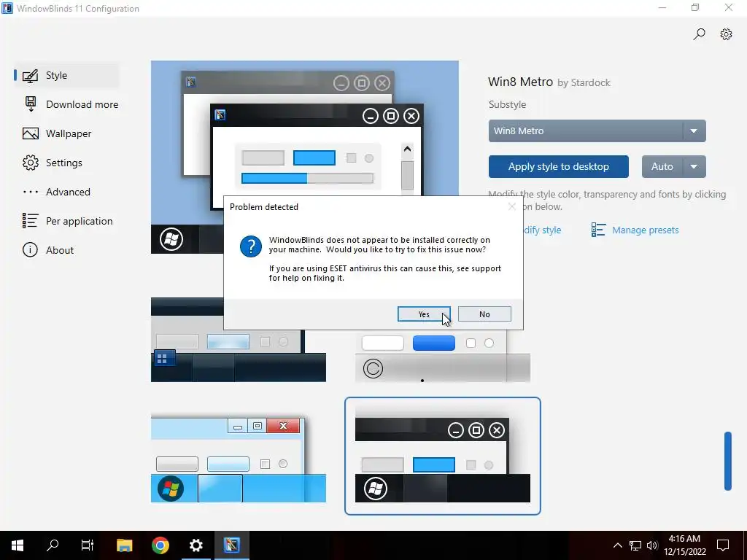Click the Settings gear sidebar icon
The width and height of the screenshot is (747, 560).
pos(31,163)
